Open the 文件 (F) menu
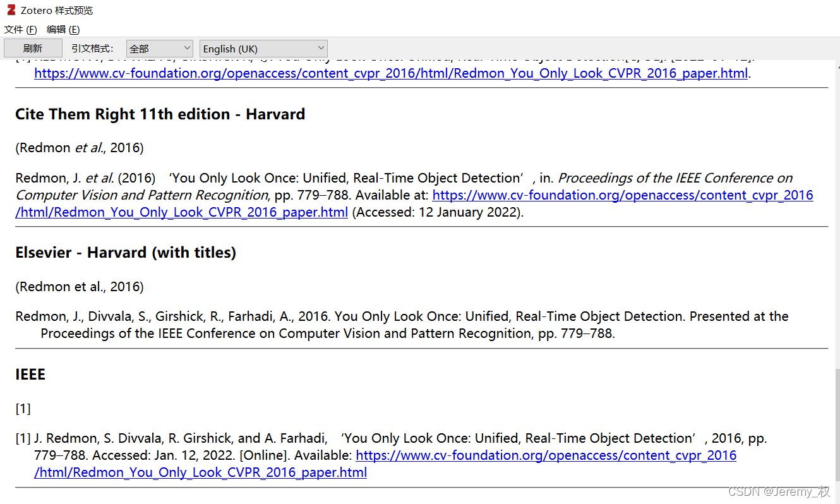This screenshot has width=840, height=504. pyautogui.click(x=20, y=30)
